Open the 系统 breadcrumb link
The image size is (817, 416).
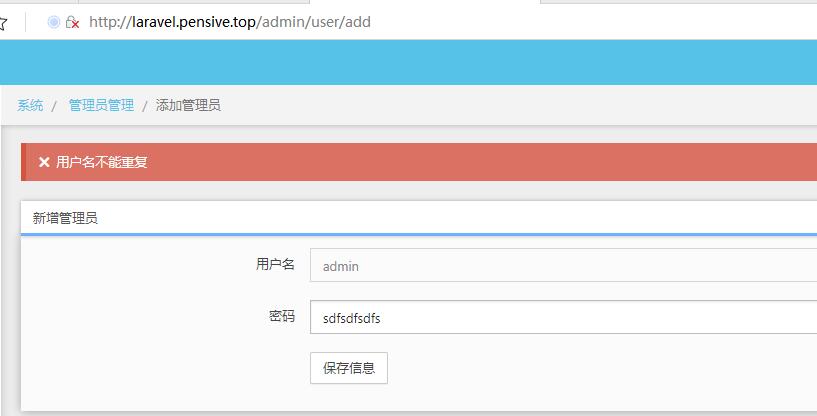click(x=30, y=105)
